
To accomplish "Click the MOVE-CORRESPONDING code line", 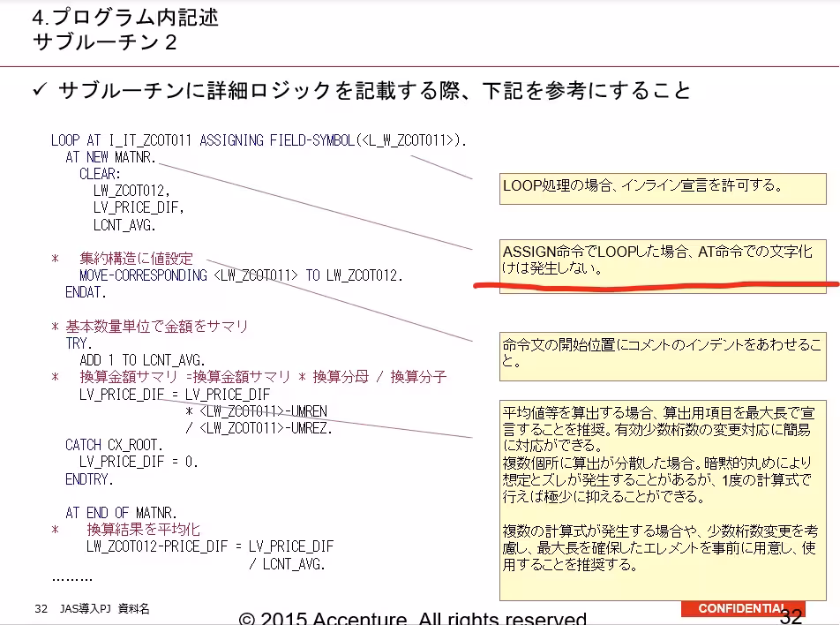I will click(x=241, y=275).
